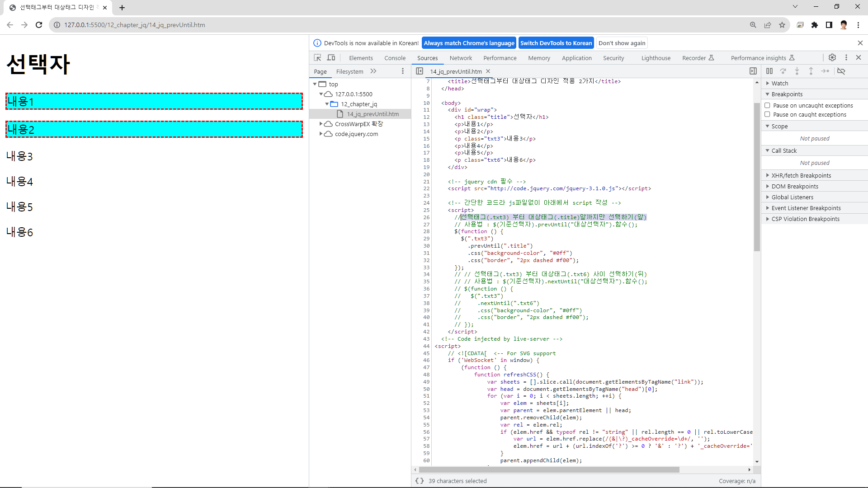Click Don't show again button
This screenshot has width=868, height=488.
click(x=622, y=43)
